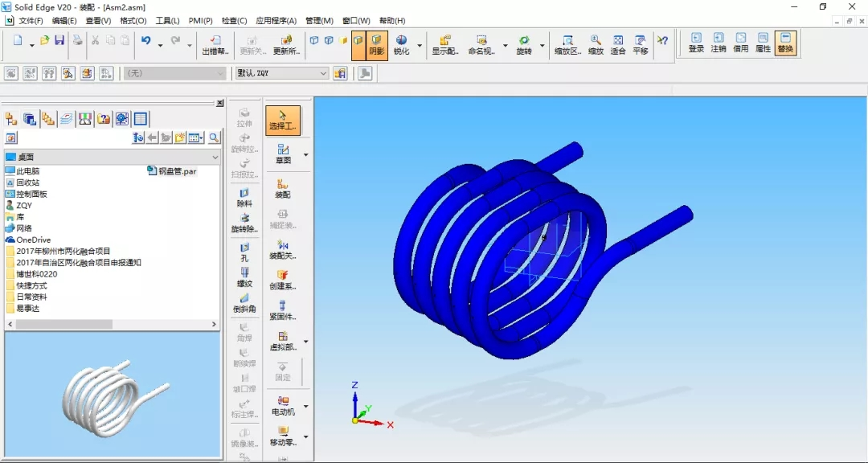Open the 默认, ZQY configuration dropdown
Image resolution: width=868 pixels, height=463 pixels.
323,73
